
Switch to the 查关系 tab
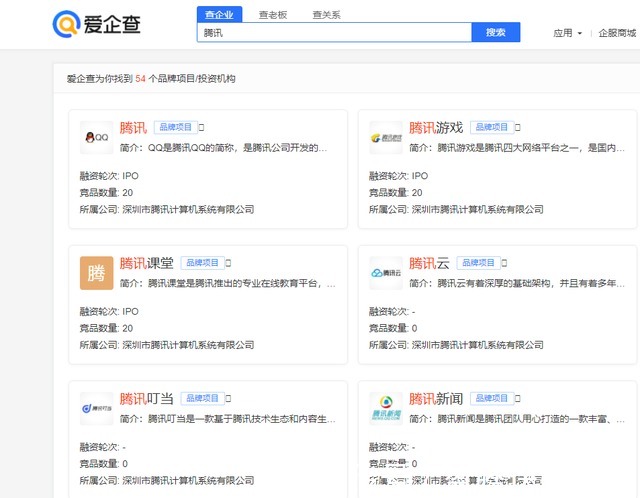327,15
